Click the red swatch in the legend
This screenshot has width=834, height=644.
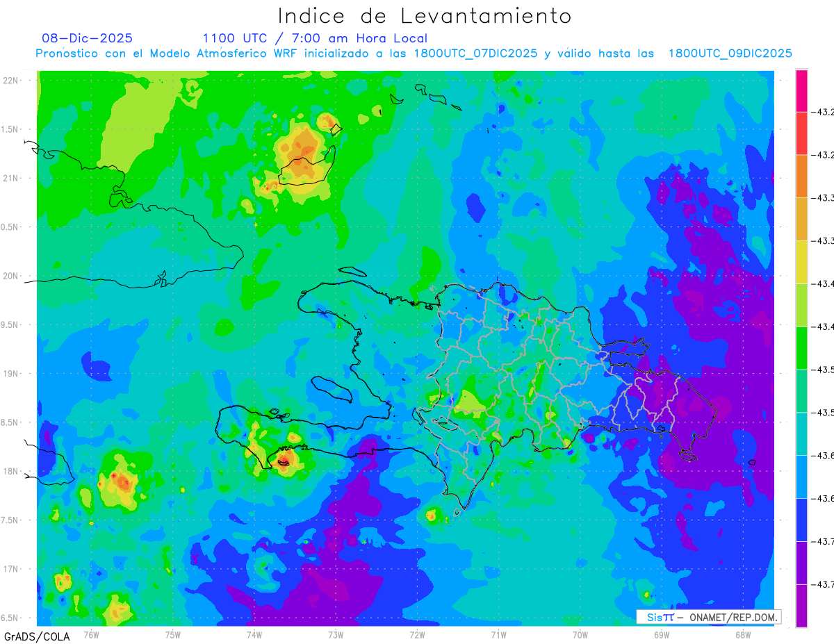click(801, 133)
